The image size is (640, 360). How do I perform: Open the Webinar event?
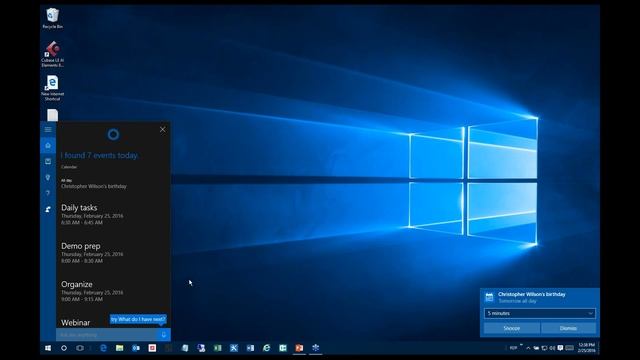tap(76, 322)
